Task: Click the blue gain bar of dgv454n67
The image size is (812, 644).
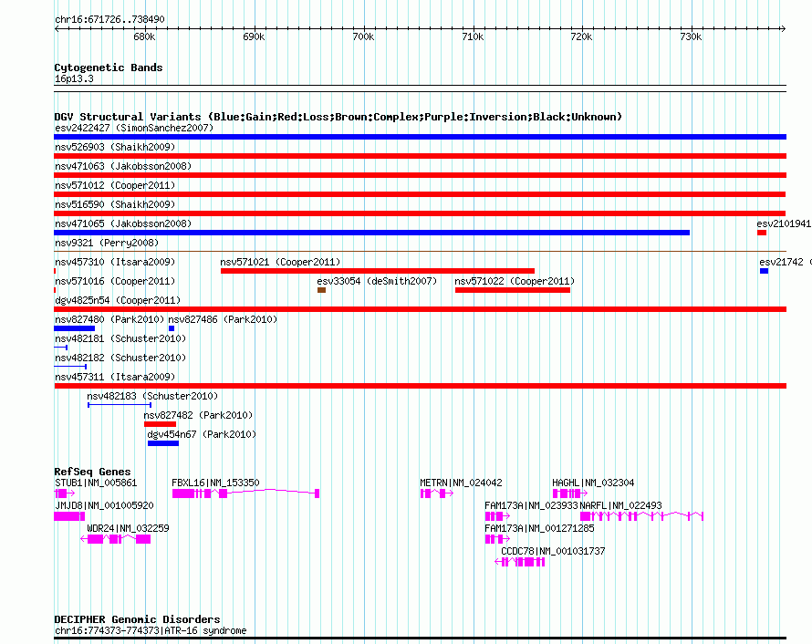Action: pos(163,443)
